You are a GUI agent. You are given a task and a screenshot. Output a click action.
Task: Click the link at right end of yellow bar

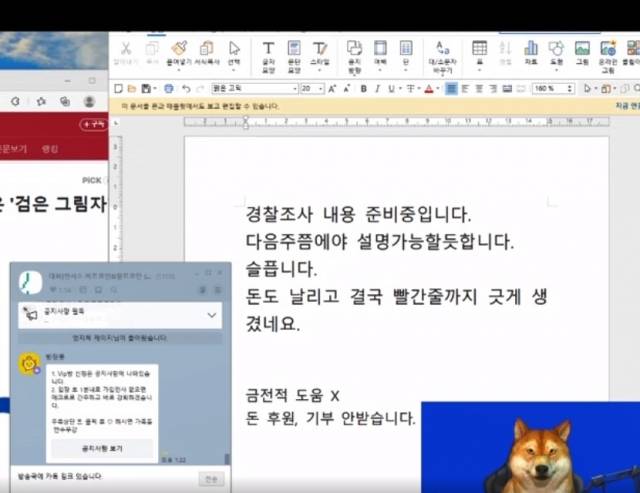[x=628, y=106]
